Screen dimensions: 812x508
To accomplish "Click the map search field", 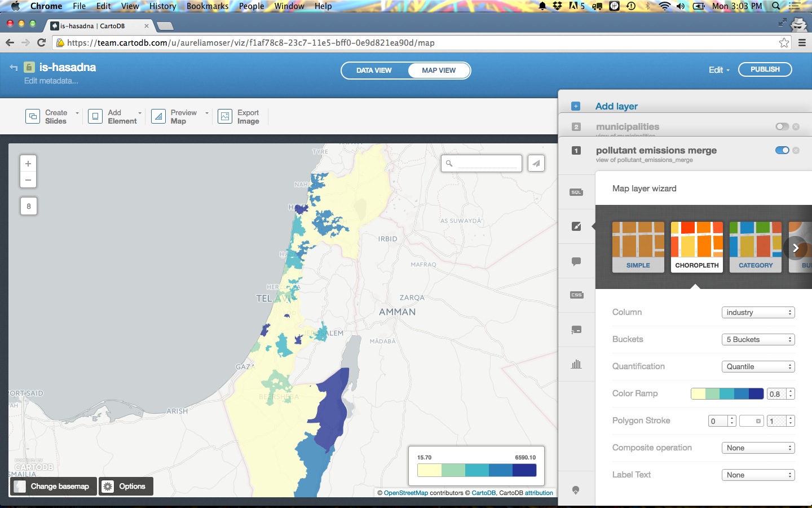I will [481, 163].
